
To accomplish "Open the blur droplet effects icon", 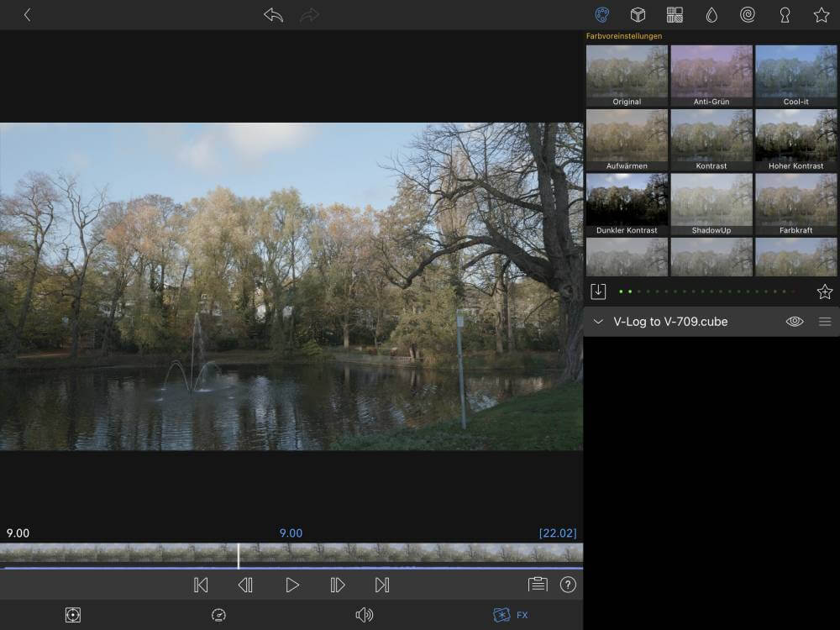I will tap(711, 14).
